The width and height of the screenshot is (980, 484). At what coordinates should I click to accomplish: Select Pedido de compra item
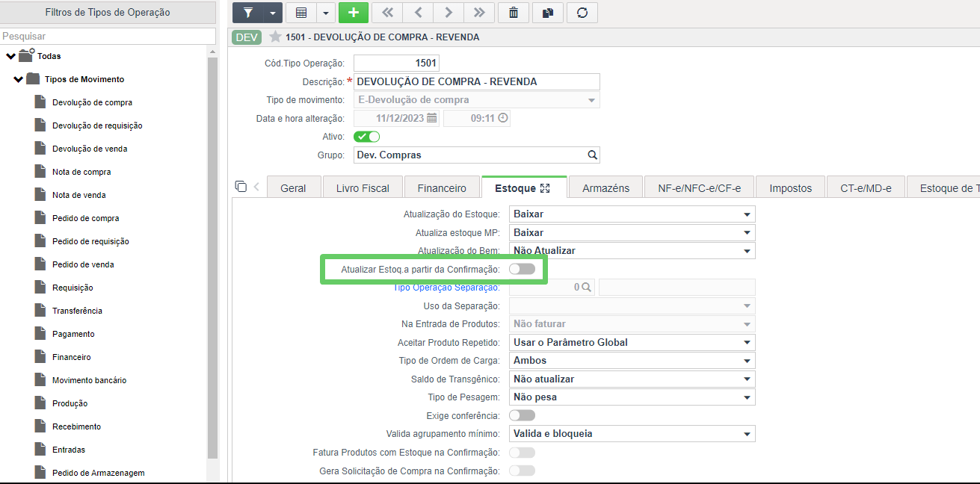pyautogui.click(x=86, y=218)
